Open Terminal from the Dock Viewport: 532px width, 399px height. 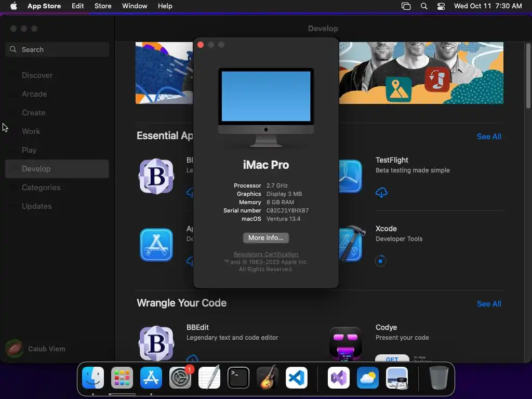click(x=238, y=378)
